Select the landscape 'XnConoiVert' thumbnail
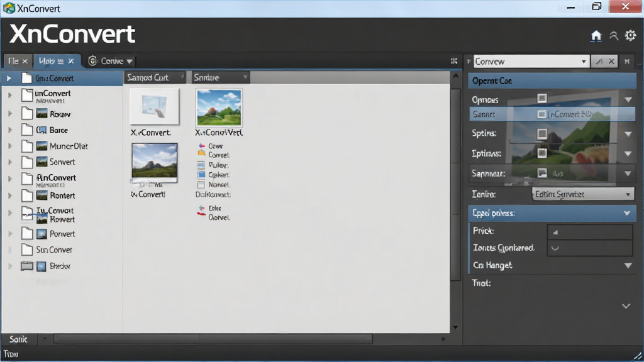644x362 pixels. [x=219, y=108]
